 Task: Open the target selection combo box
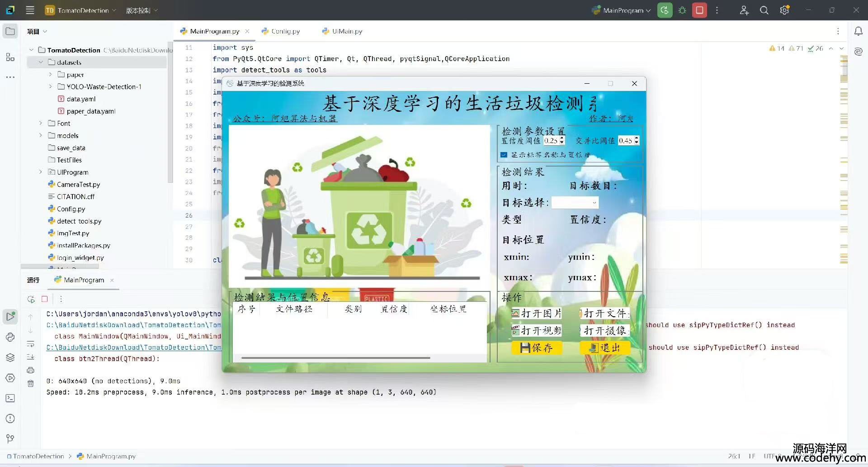575,203
